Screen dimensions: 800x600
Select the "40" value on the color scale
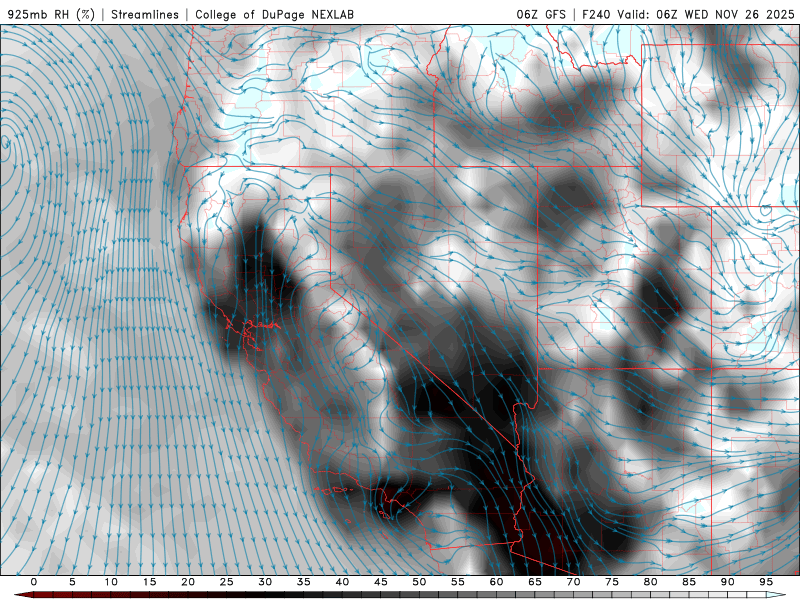(x=342, y=582)
